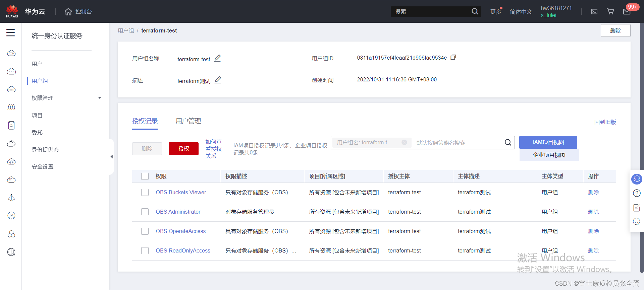Open the OBS OperateAccess policy link
The image size is (644, 290).
click(x=180, y=231)
